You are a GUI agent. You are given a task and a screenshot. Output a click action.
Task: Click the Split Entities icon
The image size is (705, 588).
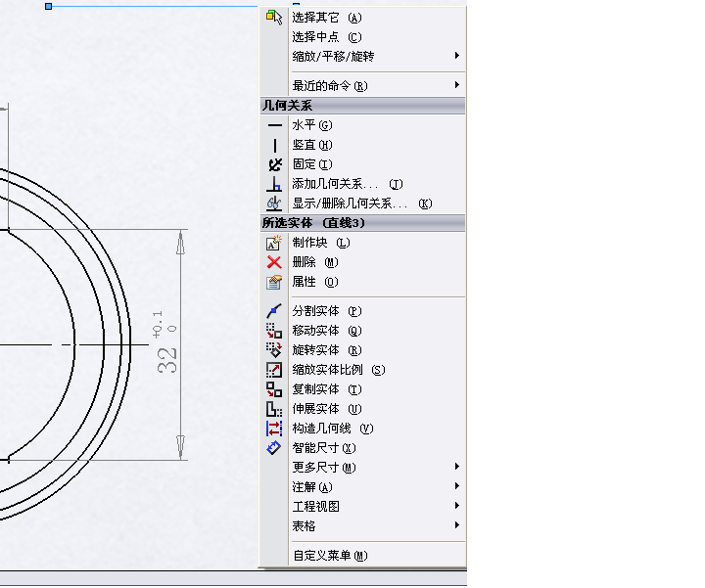(x=274, y=311)
